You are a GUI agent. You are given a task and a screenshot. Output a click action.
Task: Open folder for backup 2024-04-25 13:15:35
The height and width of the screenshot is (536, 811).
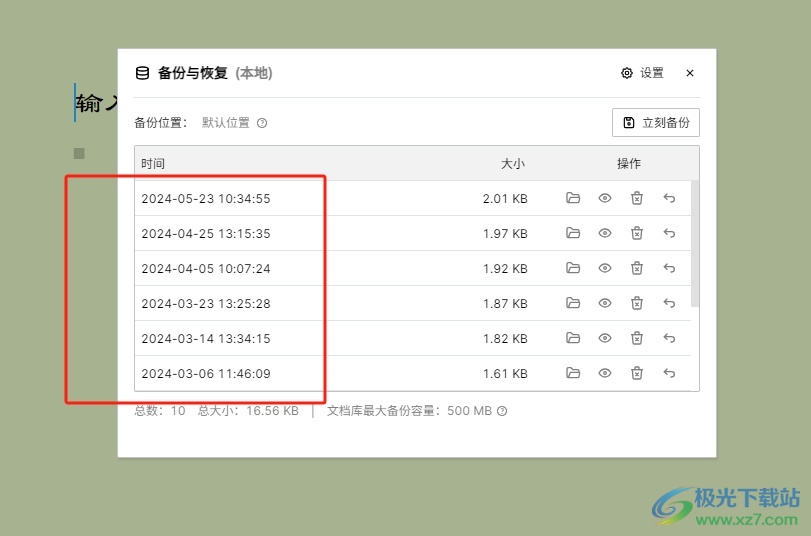coord(573,233)
